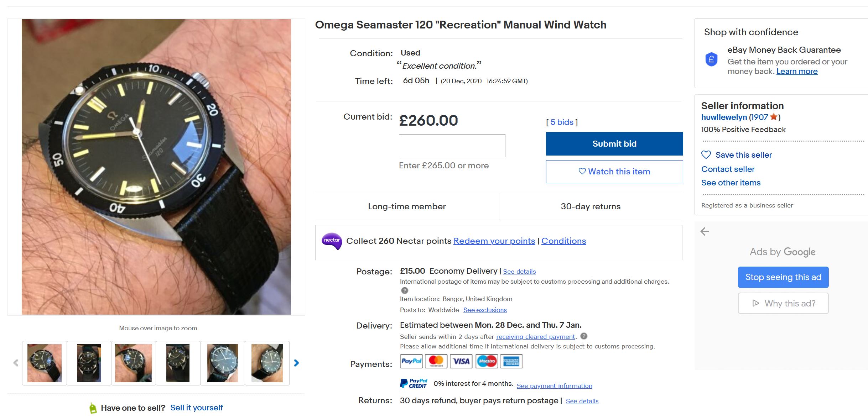Image resolution: width=868 pixels, height=420 pixels.
Task: Click the bid amount input field
Action: [452, 146]
